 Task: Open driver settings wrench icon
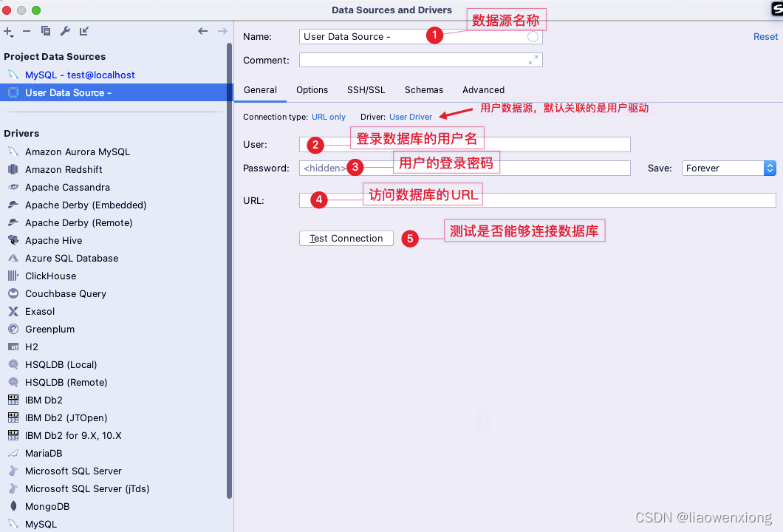pos(65,31)
